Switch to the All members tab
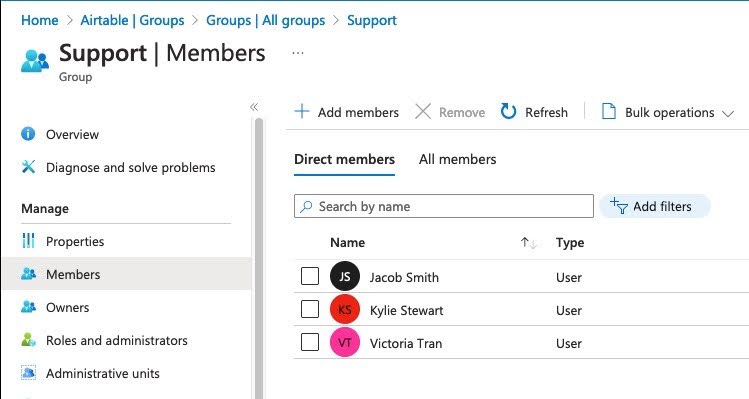Image resolution: width=749 pixels, height=399 pixels. pyautogui.click(x=458, y=159)
